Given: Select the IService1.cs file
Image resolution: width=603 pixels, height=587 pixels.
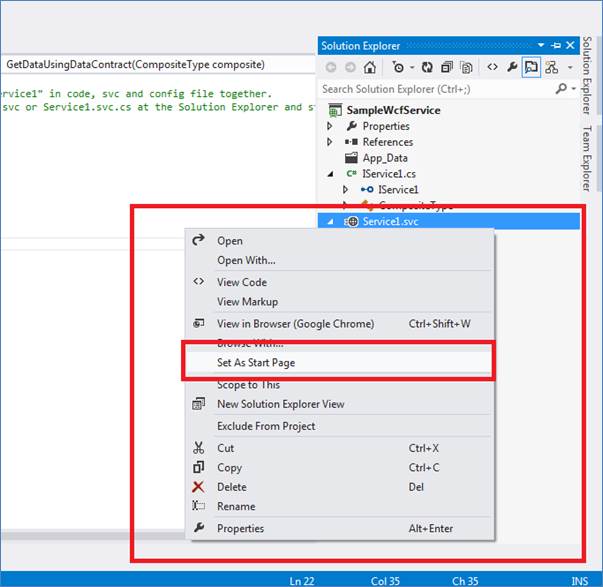Looking at the screenshot, I should tap(389, 174).
